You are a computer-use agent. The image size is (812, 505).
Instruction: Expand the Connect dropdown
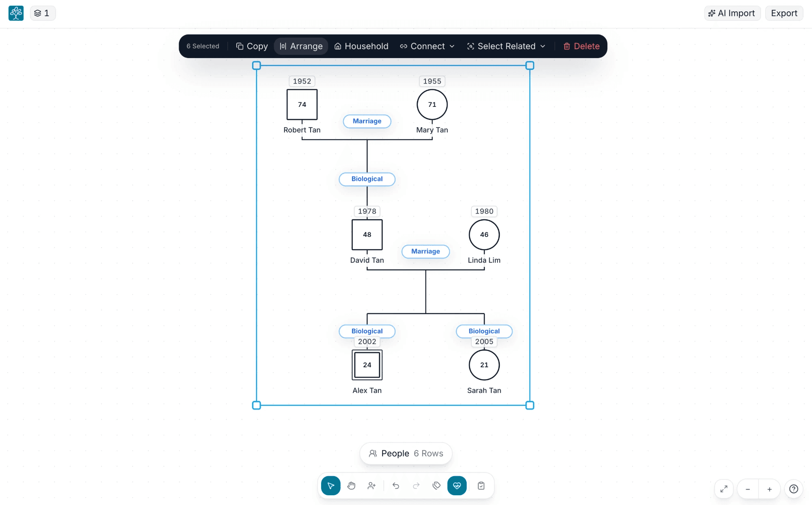point(428,46)
